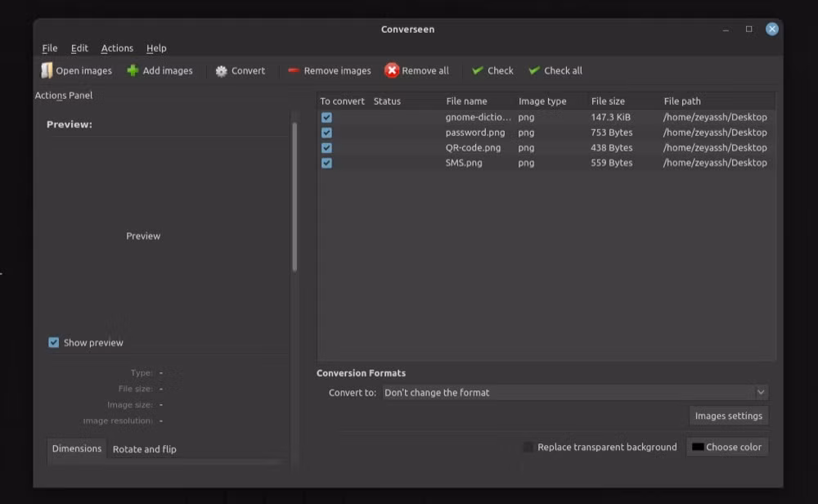
Task: Select the QR-code.png file name
Action: 473,147
